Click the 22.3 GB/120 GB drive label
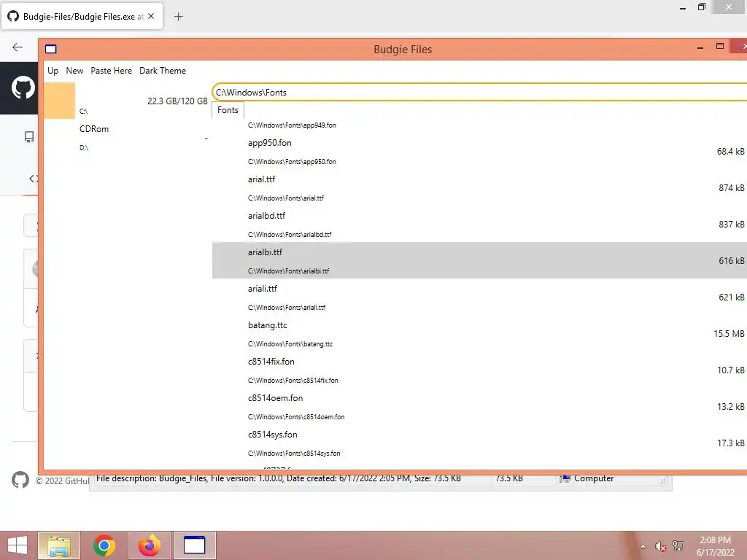Image resolution: width=747 pixels, height=560 pixels. 177,101
